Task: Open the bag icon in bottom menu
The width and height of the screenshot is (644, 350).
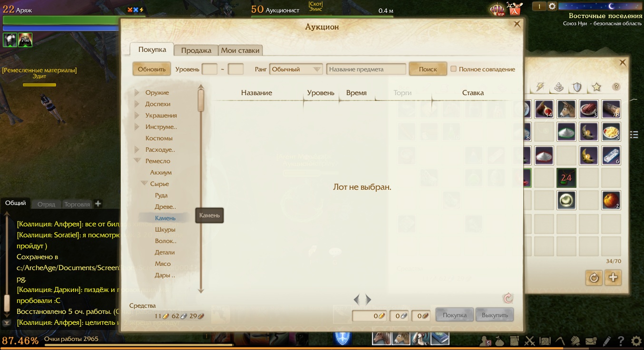Action: [x=499, y=341]
